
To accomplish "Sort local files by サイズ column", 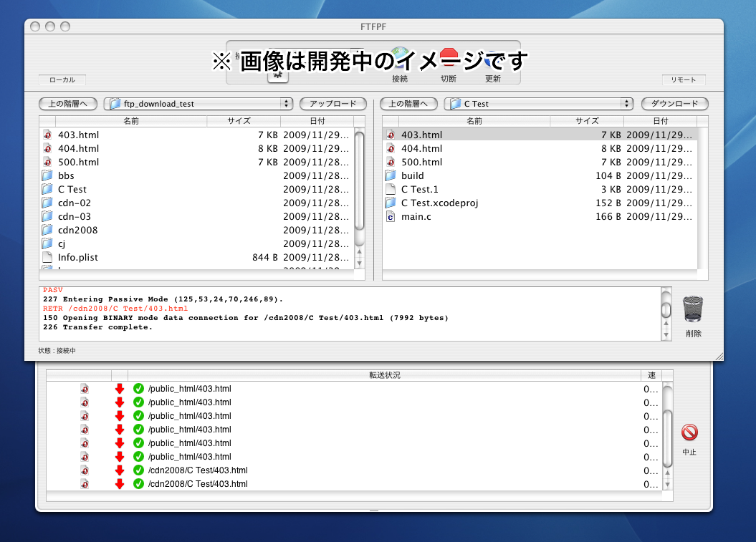I will 244,121.
